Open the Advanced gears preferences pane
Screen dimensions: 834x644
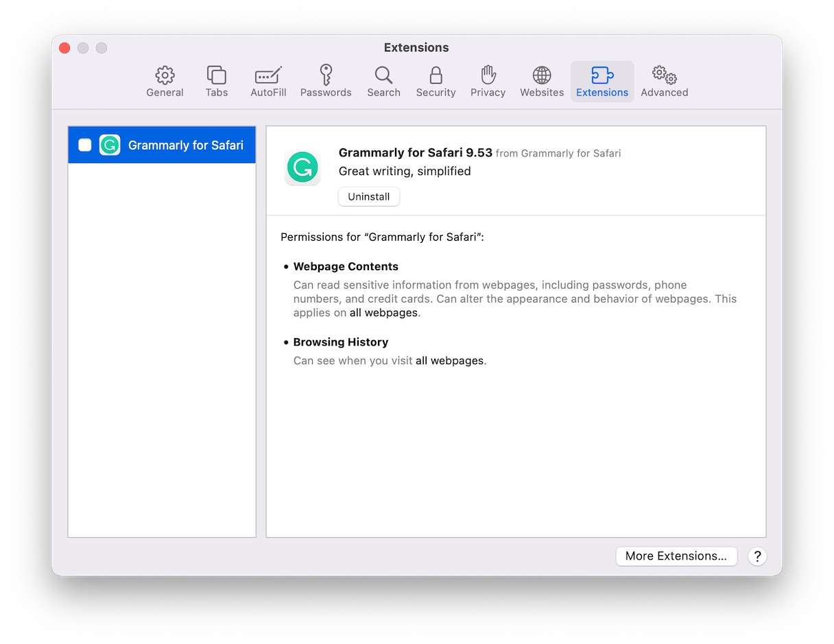pos(664,82)
